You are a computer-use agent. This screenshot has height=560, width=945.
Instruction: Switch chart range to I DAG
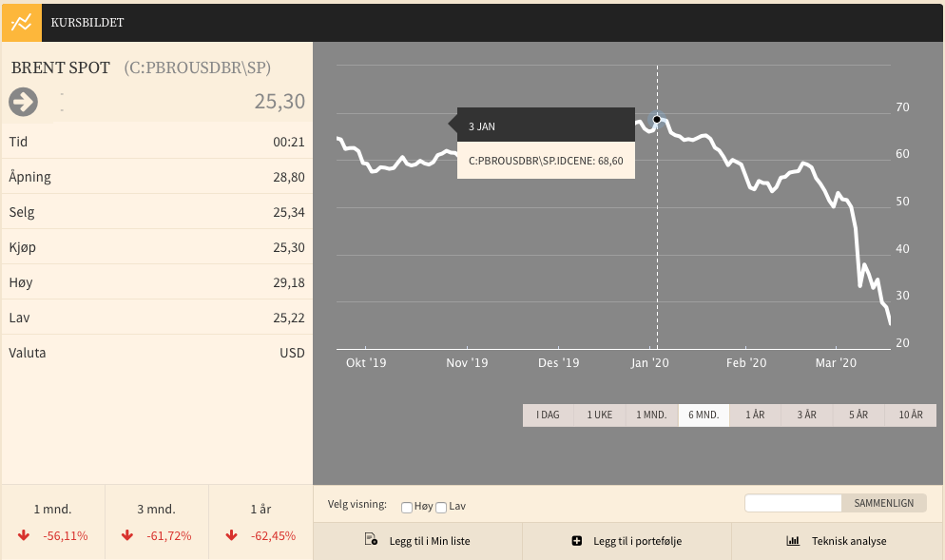click(x=548, y=415)
